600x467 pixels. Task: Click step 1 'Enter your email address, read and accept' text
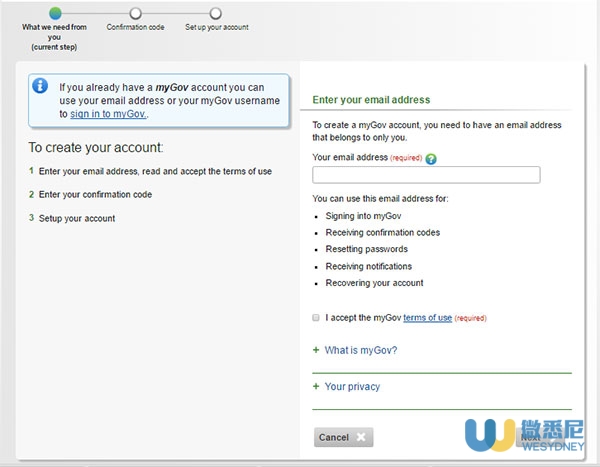(x=155, y=171)
